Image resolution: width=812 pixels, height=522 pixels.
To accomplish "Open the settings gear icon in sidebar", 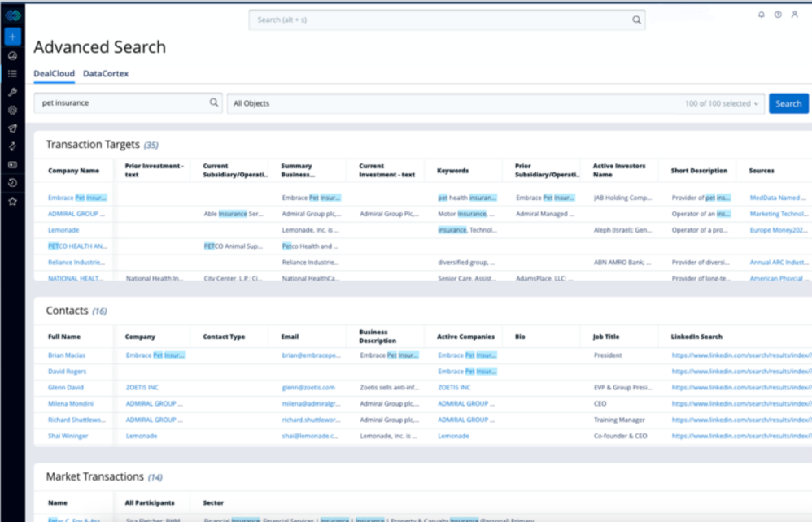I will click(x=12, y=111).
